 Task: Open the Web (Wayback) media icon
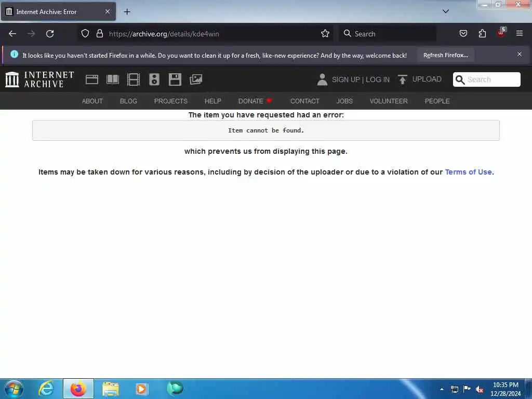tap(92, 79)
